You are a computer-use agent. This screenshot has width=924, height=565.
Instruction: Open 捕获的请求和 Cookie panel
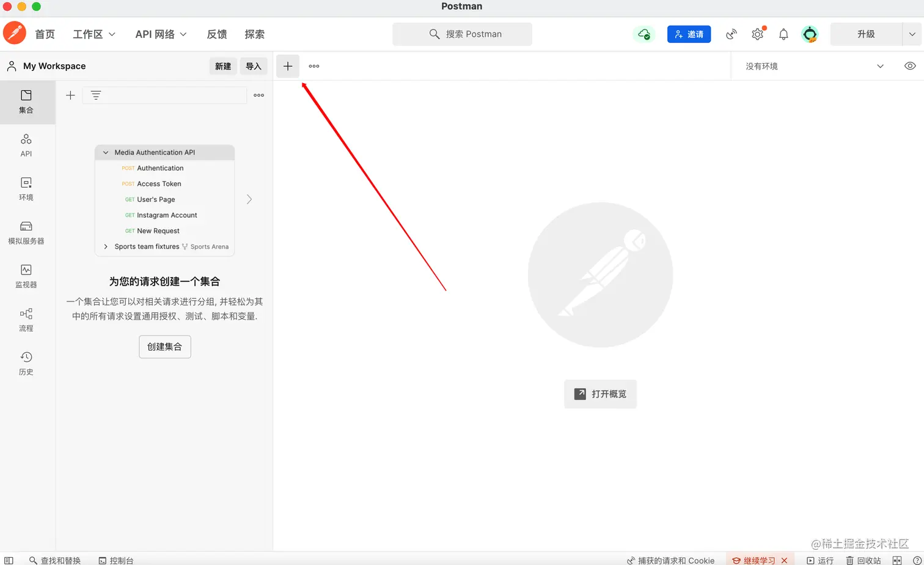[x=670, y=560]
